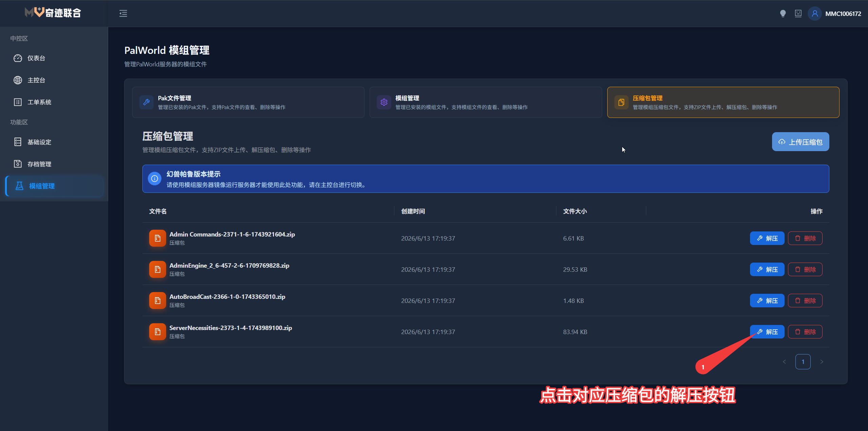Click the lightbulb icon in top bar
Image resolution: width=868 pixels, height=431 pixels.
[783, 14]
